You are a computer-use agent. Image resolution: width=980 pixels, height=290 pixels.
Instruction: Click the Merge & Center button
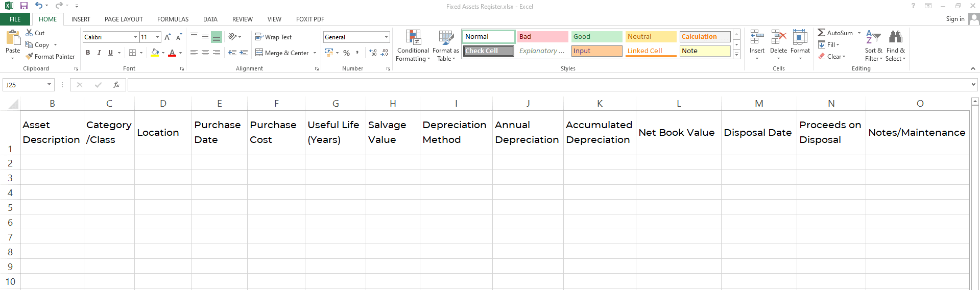[282, 53]
